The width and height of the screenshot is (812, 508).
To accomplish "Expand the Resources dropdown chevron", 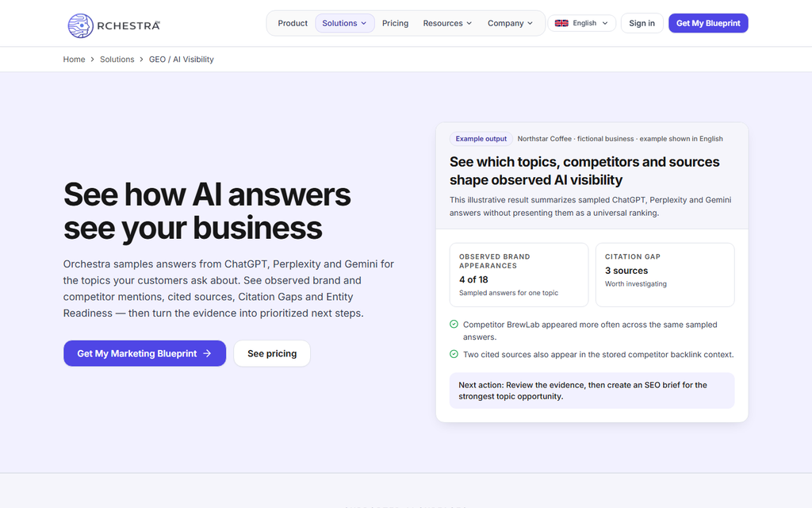I will (x=469, y=23).
